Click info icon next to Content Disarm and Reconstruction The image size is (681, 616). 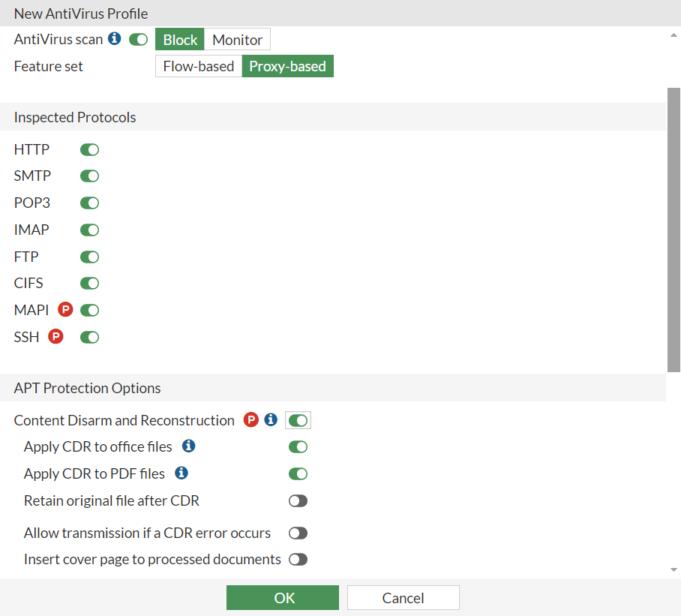click(x=271, y=420)
